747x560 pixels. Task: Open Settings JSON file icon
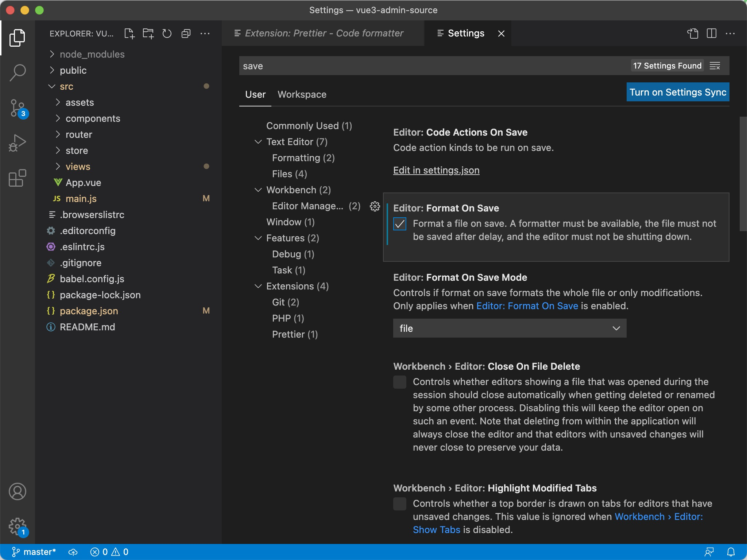[692, 34]
